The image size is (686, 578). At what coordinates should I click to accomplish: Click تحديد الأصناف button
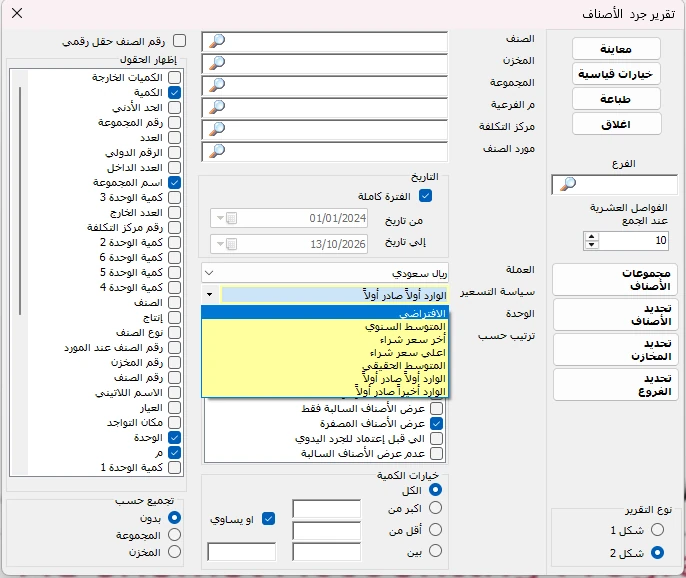point(615,315)
